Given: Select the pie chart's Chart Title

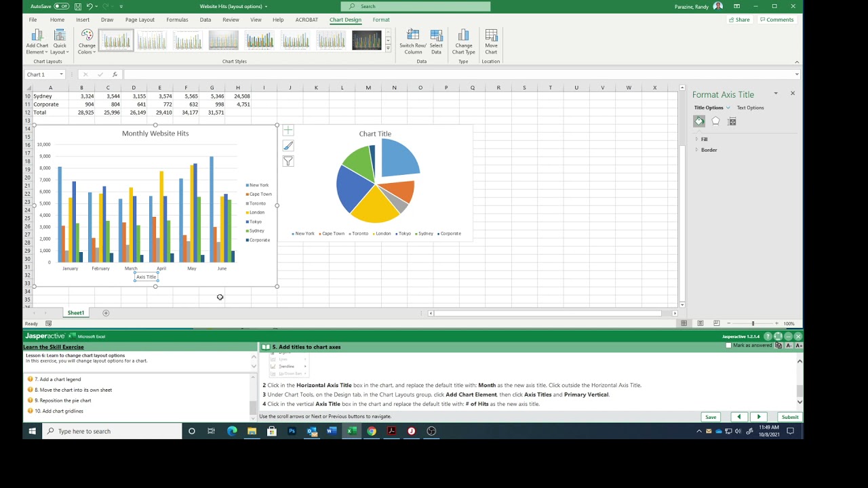Looking at the screenshot, I should click(x=375, y=134).
